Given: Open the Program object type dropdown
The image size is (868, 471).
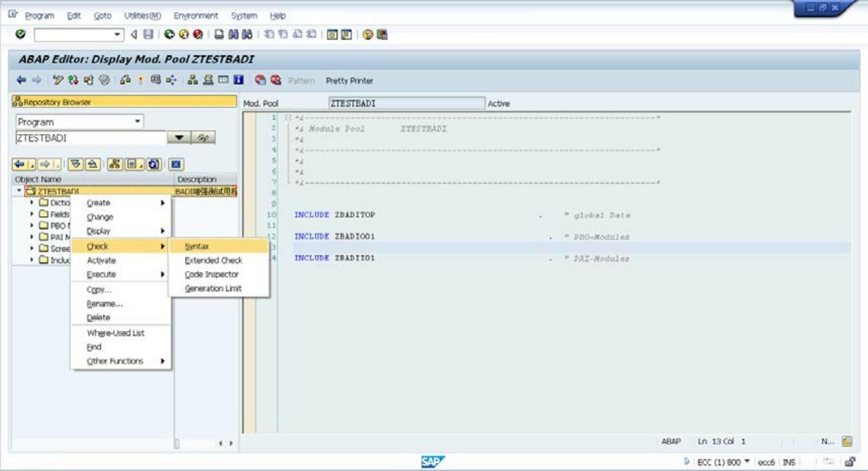Looking at the screenshot, I should 138,121.
